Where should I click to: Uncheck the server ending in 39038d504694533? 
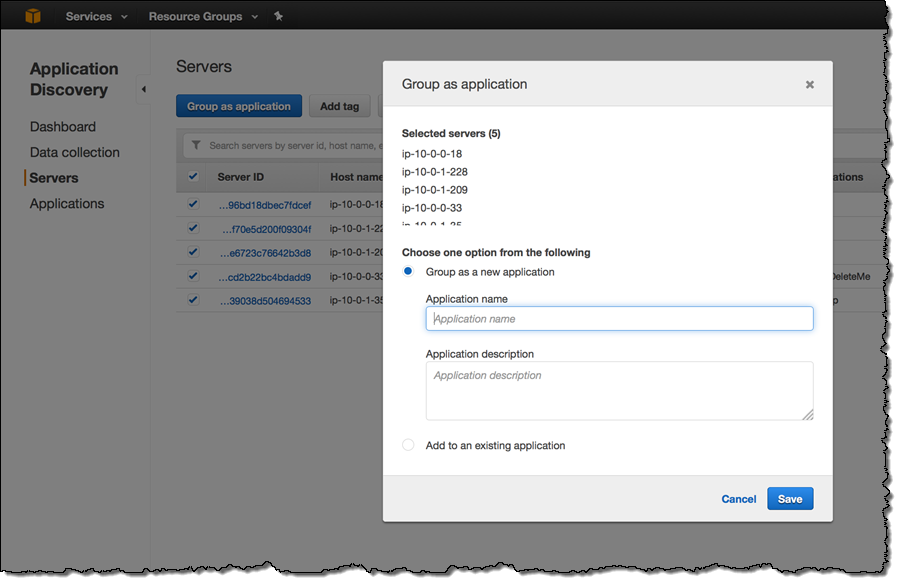tap(193, 300)
